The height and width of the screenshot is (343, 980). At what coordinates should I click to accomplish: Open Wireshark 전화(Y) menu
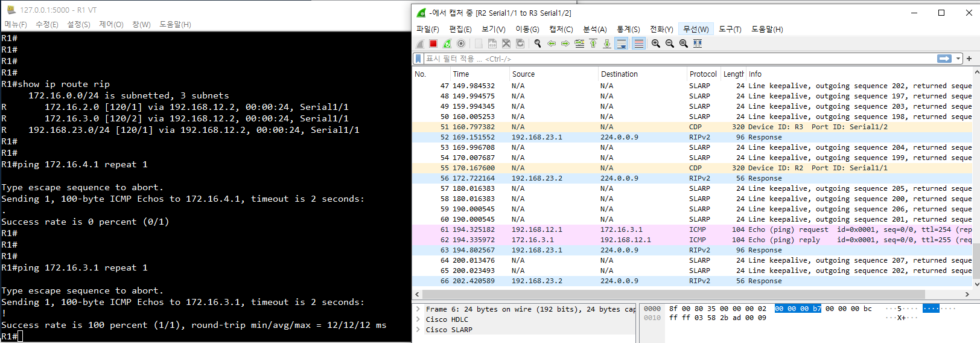click(661, 29)
